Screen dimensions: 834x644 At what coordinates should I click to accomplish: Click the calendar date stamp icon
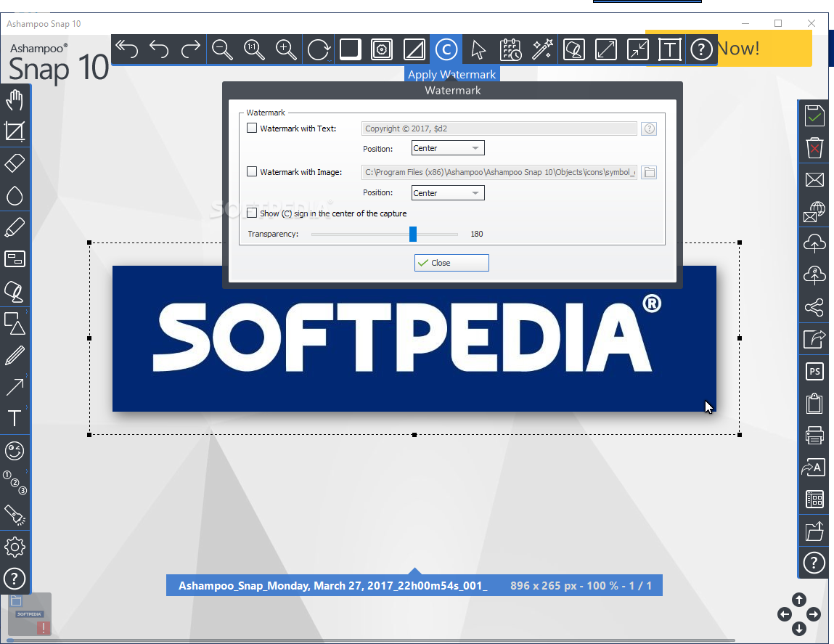510,49
